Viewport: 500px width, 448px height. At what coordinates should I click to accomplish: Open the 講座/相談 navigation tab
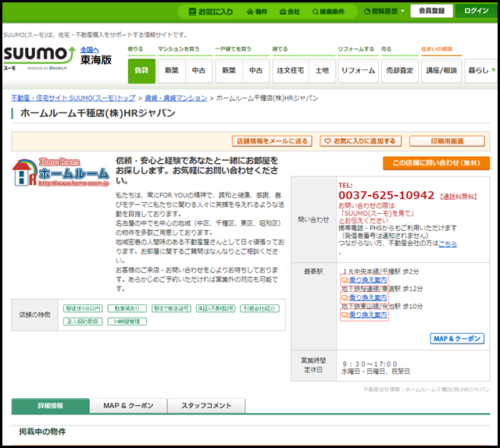pos(441,71)
